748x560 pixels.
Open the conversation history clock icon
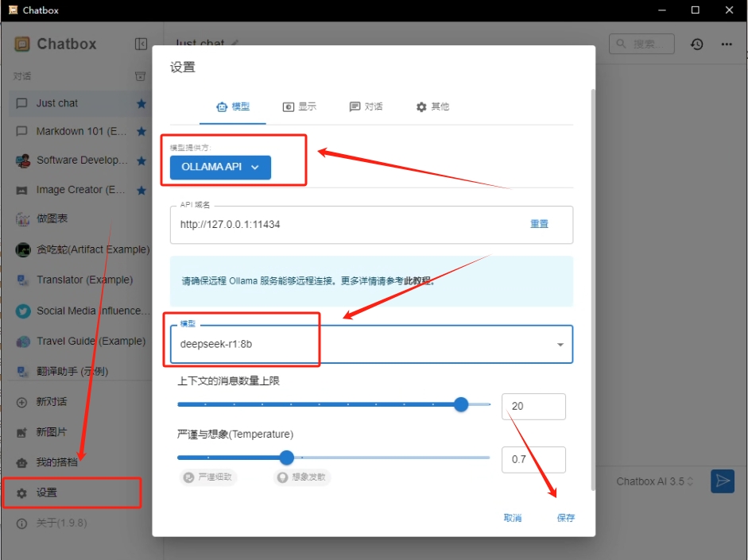(x=696, y=44)
